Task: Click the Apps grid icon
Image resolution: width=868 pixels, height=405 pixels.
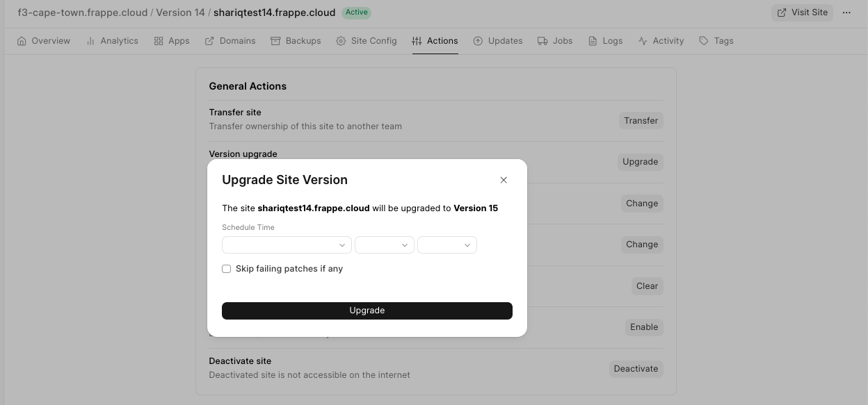Action: pos(159,41)
